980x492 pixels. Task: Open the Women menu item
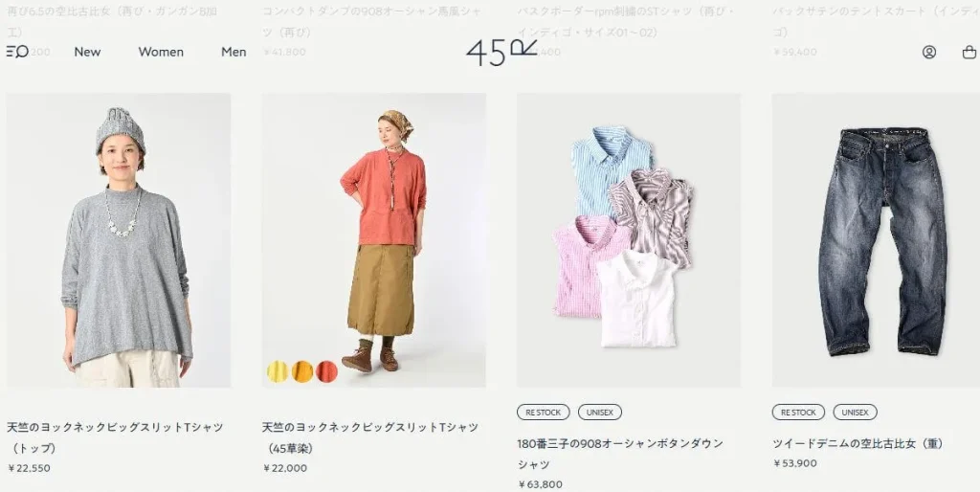[161, 52]
